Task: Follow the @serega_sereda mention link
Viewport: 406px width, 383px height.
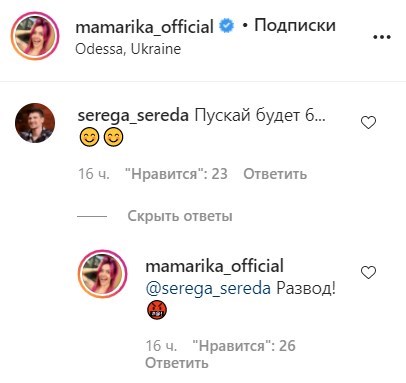Action: pos(208,288)
